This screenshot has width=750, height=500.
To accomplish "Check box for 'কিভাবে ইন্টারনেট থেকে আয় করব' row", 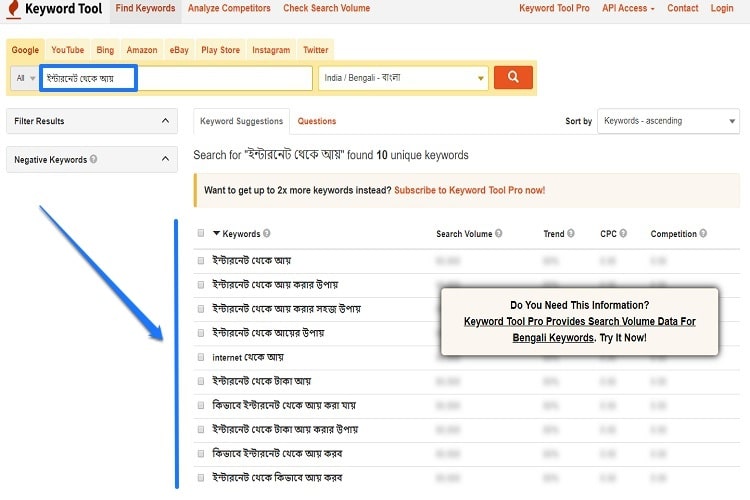I will coord(201,453).
